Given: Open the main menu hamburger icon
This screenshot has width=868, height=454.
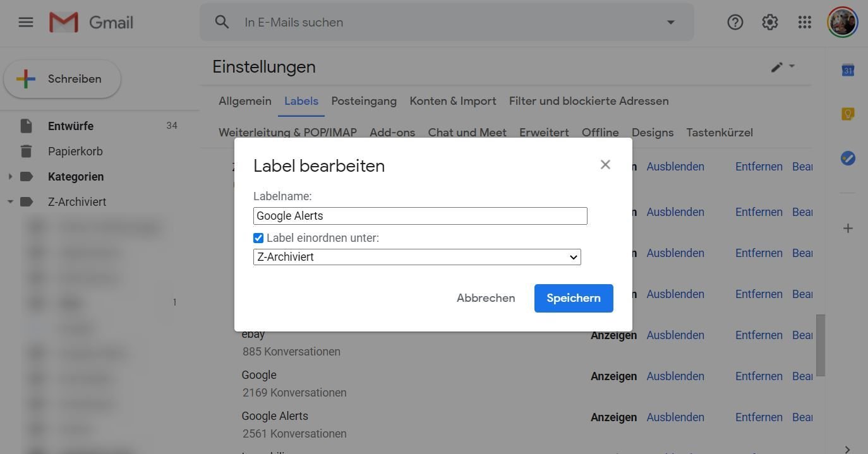Looking at the screenshot, I should (x=25, y=23).
